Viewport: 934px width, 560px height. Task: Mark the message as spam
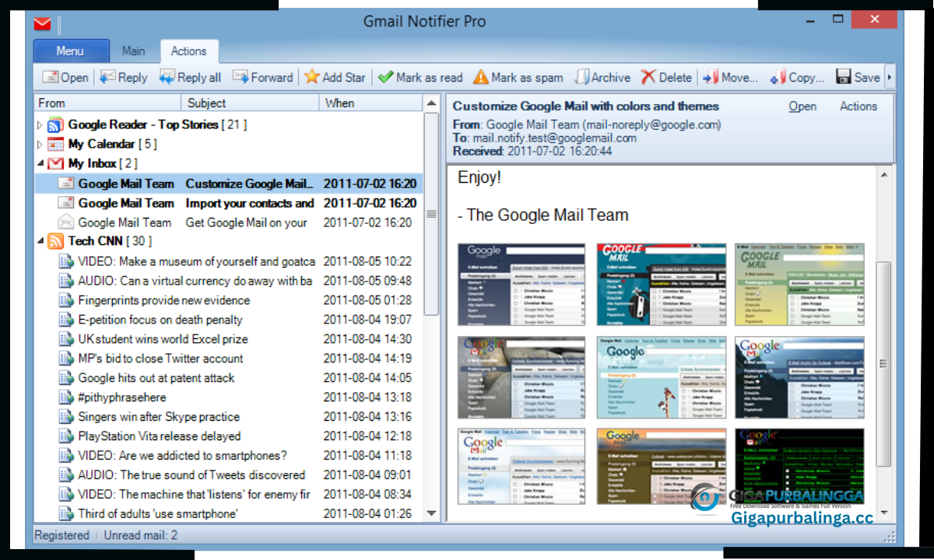[x=518, y=77]
